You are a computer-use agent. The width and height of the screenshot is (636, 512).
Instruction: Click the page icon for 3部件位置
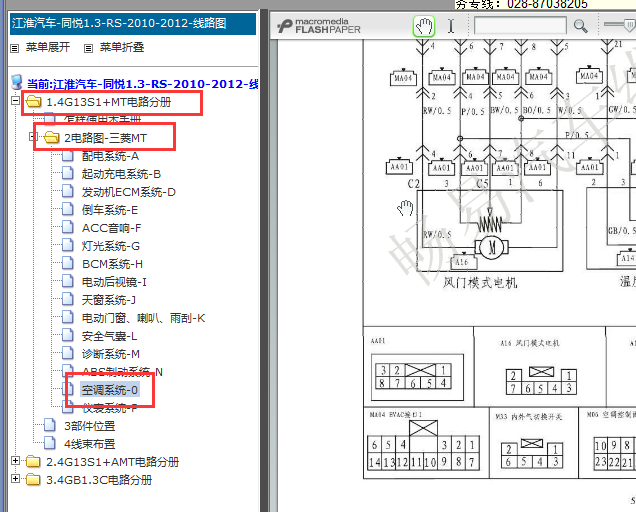(49, 425)
